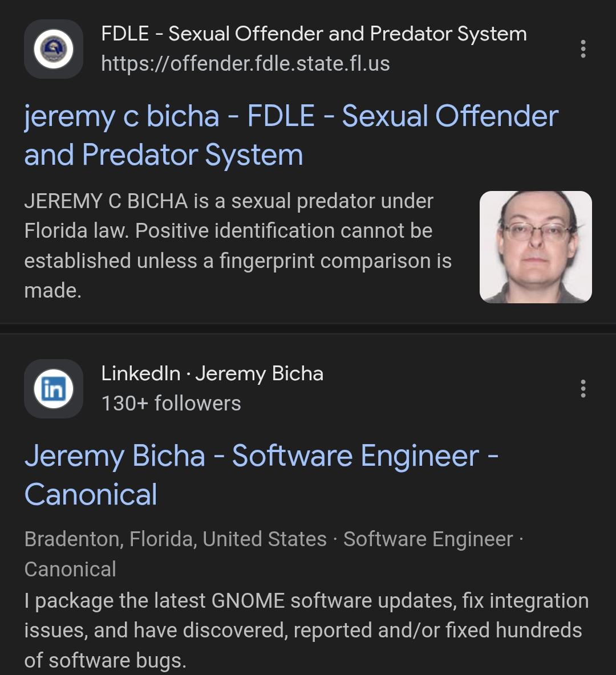Click the blue Canonical word in the title
This screenshot has height=675, width=616.
pyautogui.click(x=91, y=494)
